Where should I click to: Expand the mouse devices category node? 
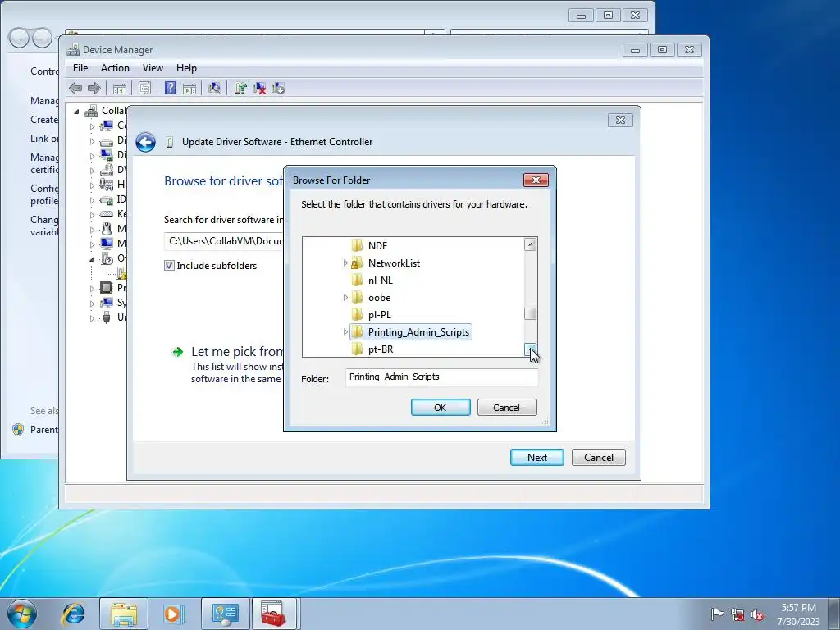pyautogui.click(x=92, y=230)
